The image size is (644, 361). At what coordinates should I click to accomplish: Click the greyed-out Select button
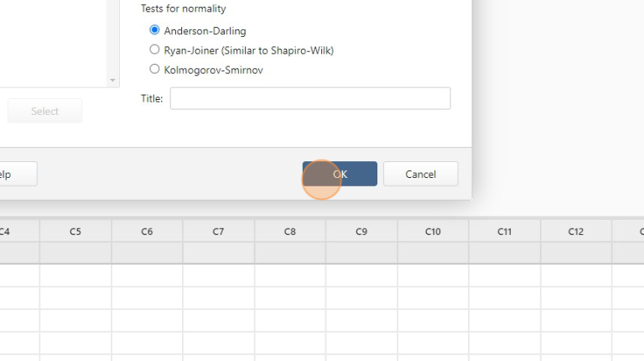[x=45, y=111]
